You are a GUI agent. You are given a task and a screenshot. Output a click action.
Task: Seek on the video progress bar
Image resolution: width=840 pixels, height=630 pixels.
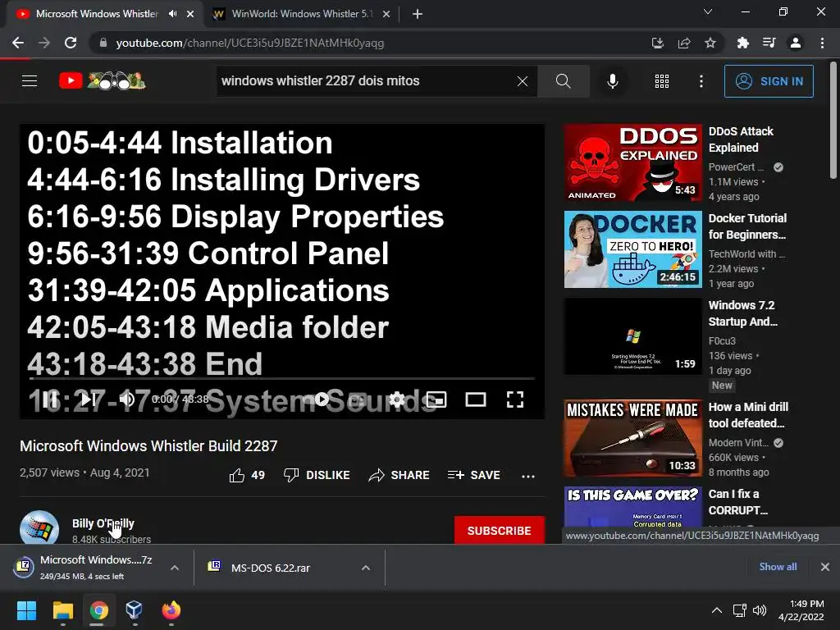282,378
